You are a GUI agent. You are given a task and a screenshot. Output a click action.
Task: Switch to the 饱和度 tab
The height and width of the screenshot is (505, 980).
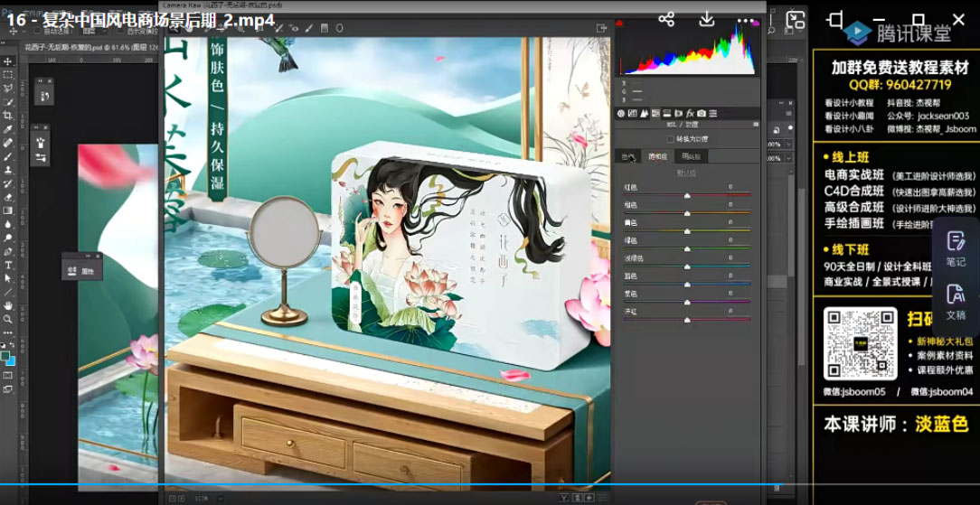click(657, 156)
